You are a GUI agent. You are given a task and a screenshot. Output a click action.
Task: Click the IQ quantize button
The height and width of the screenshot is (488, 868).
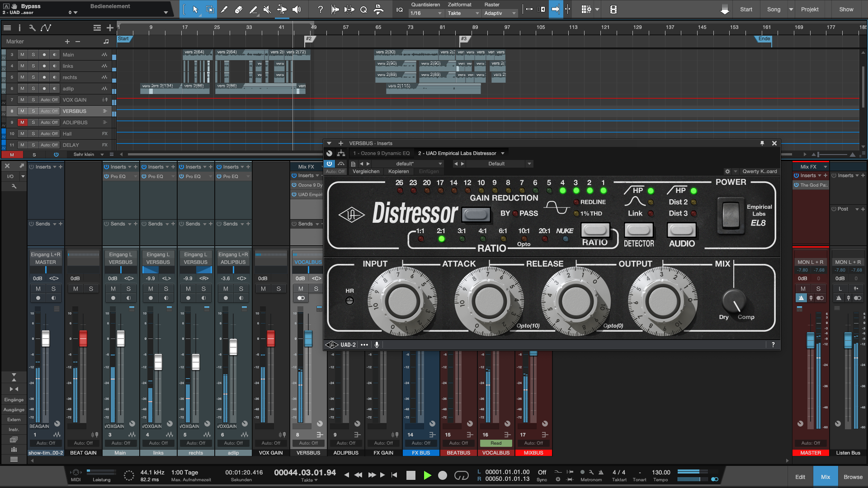(400, 9)
